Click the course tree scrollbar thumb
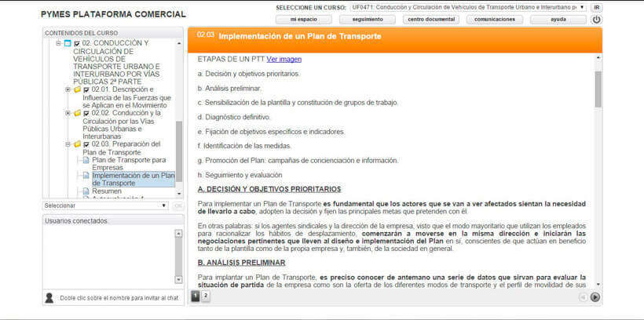Viewport: 644px width, 320px height. click(178, 151)
